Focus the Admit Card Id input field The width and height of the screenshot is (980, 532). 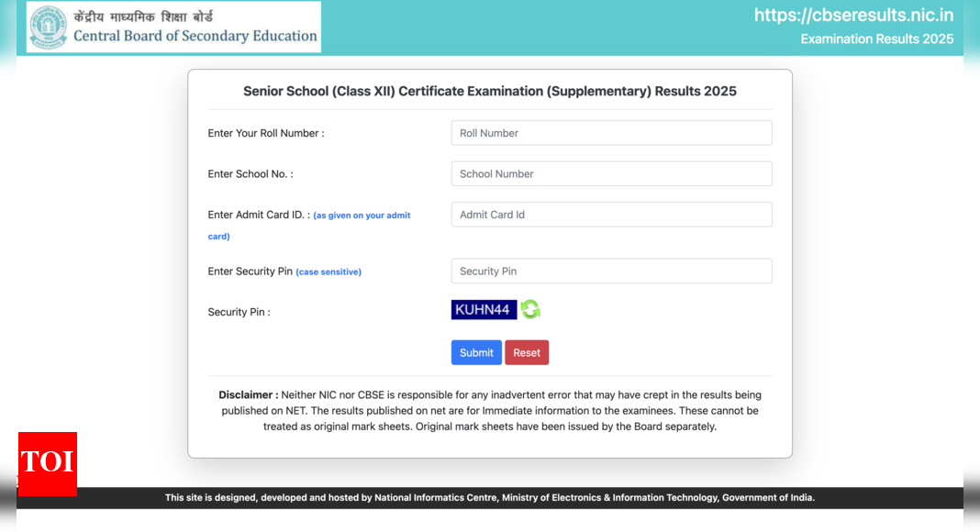click(x=611, y=214)
